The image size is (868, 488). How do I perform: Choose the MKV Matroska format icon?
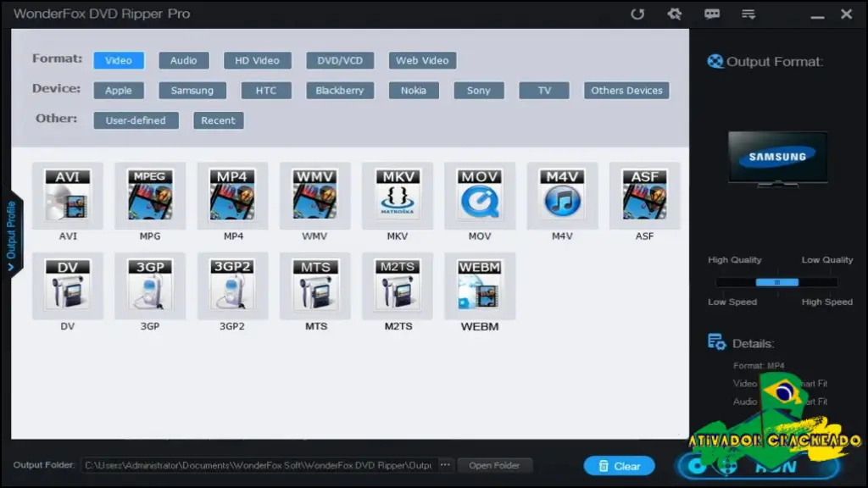point(398,196)
